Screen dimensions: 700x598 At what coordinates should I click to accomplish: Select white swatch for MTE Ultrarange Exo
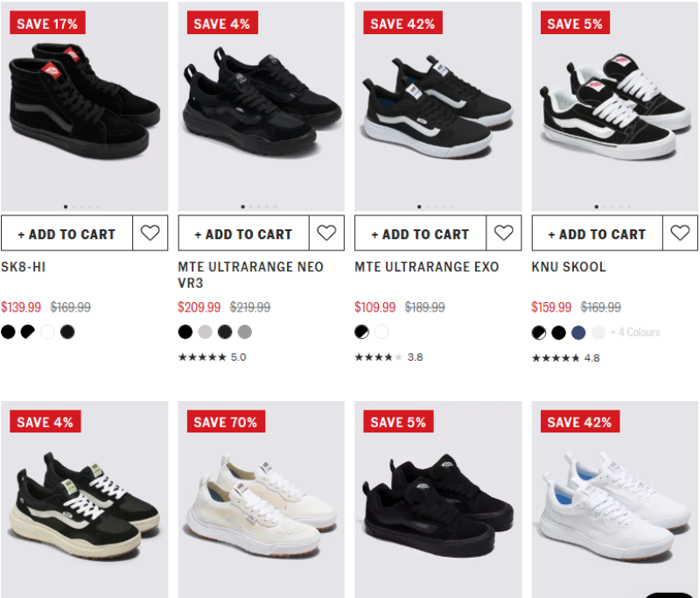click(x=381, y=332)
